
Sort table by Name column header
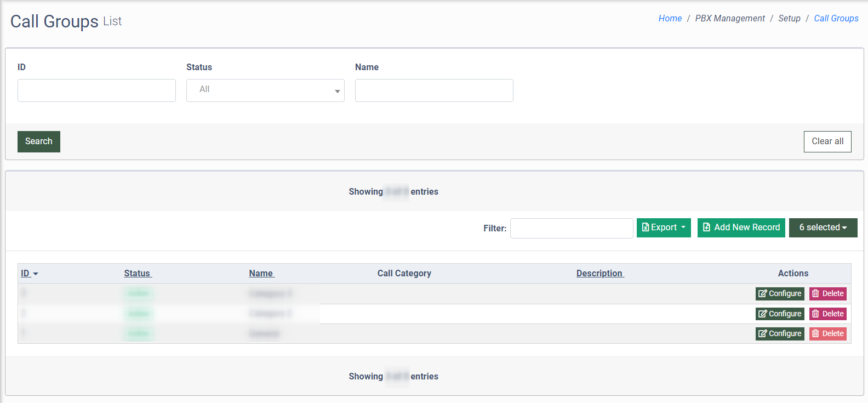pyautogui.click(x=261, y=274)
